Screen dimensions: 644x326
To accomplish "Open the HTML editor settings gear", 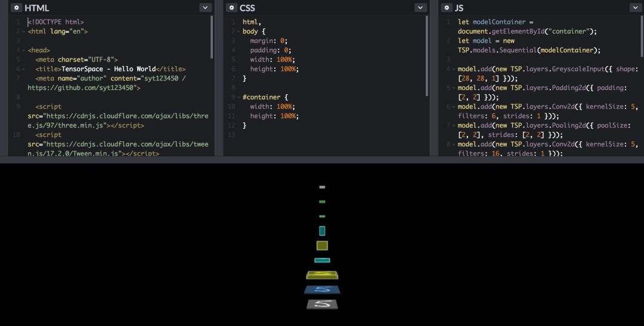I will (x=16, y=8).
